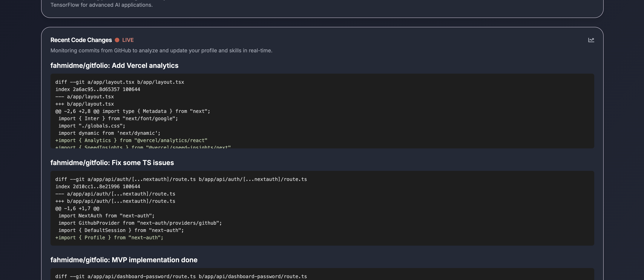Click the @@ -1,6 +1,7 @@ hunk header
Image resolution: width=644 pixels, height=280 pixels.
(x=77, y=208)
